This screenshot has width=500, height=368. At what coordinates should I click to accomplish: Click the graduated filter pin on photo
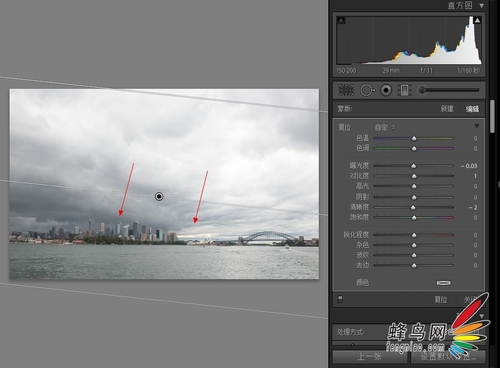tap(159, 196)
